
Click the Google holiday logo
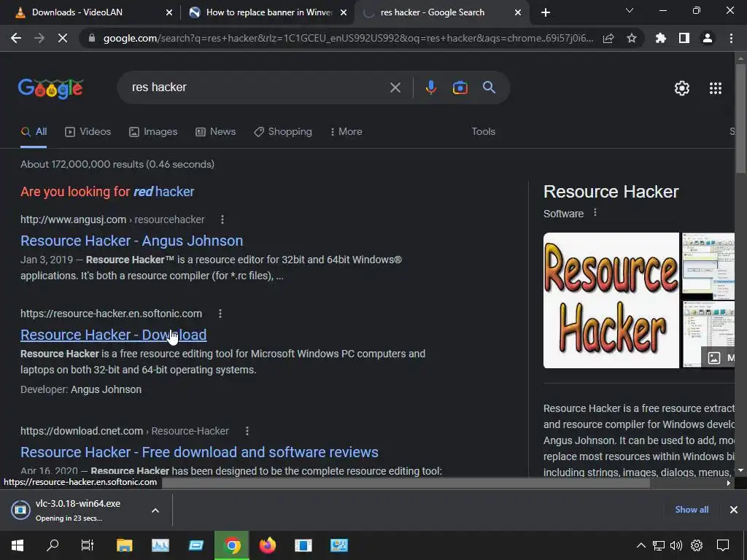(51, 88)
